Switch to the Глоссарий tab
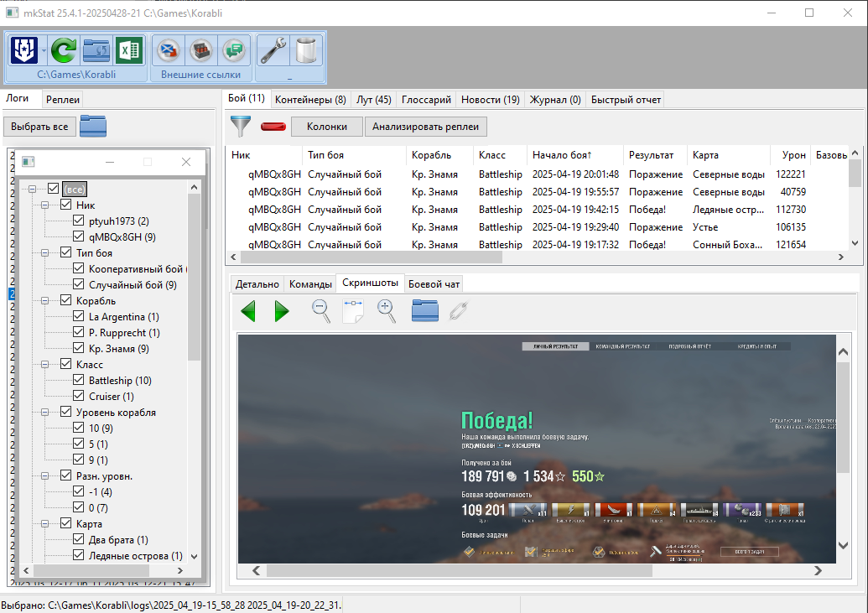Image resolution: width=868 pixels, height=613 pixels. (x=426, y=100)
